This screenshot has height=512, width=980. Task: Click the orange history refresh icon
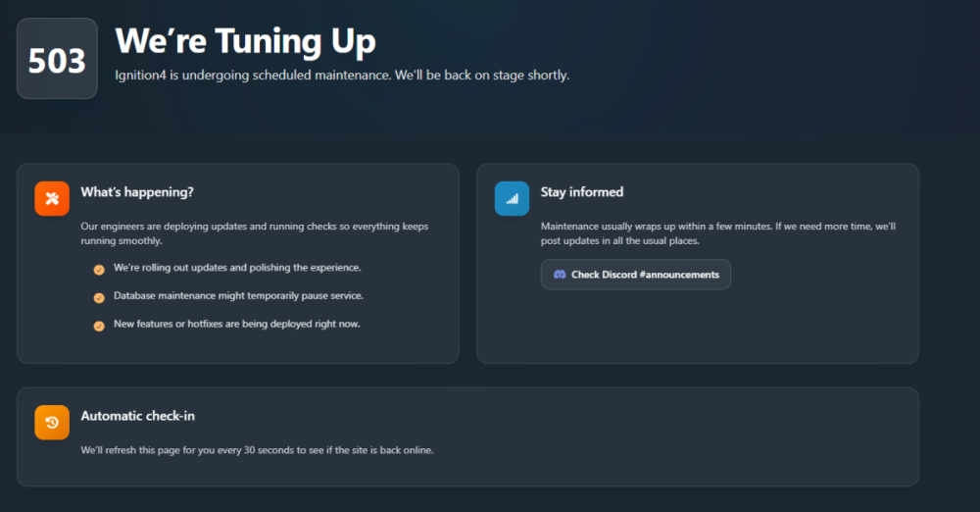tap(52, 422)
